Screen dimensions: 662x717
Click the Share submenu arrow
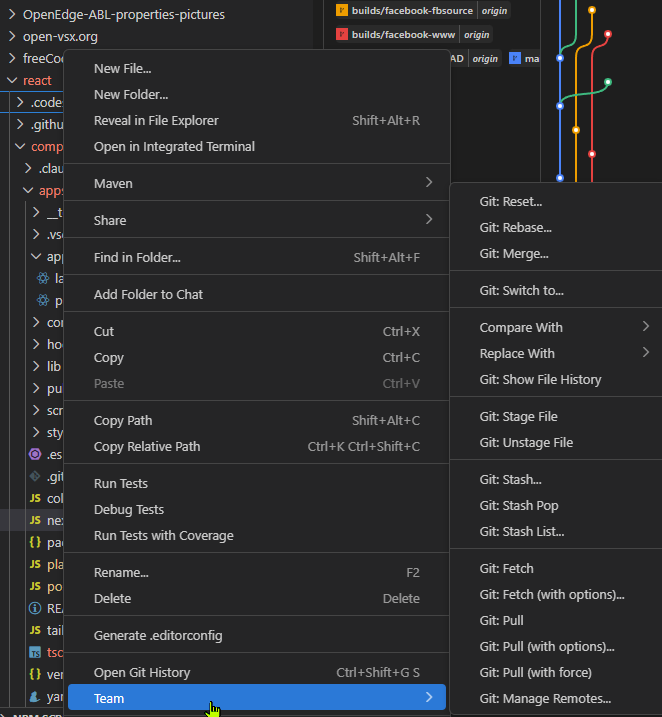coord(429,219)
